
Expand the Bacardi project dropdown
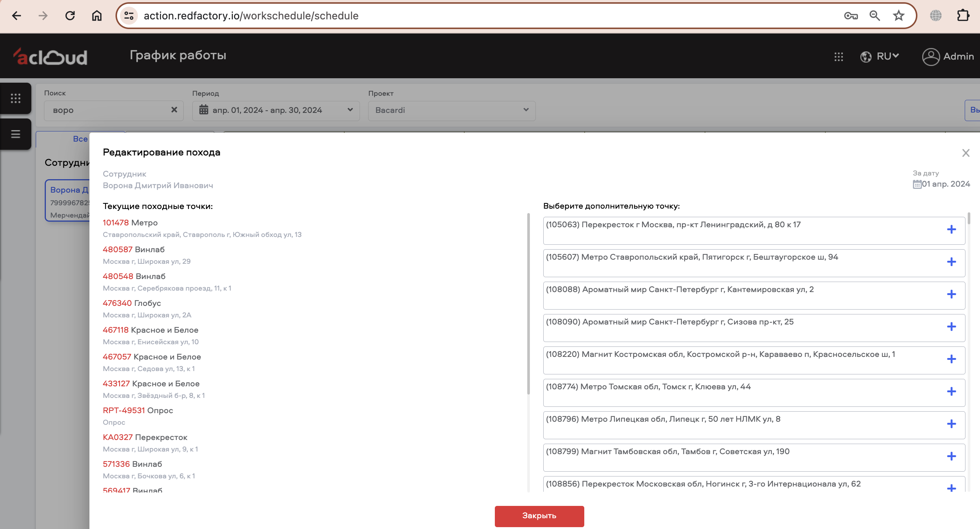(452, 110)
